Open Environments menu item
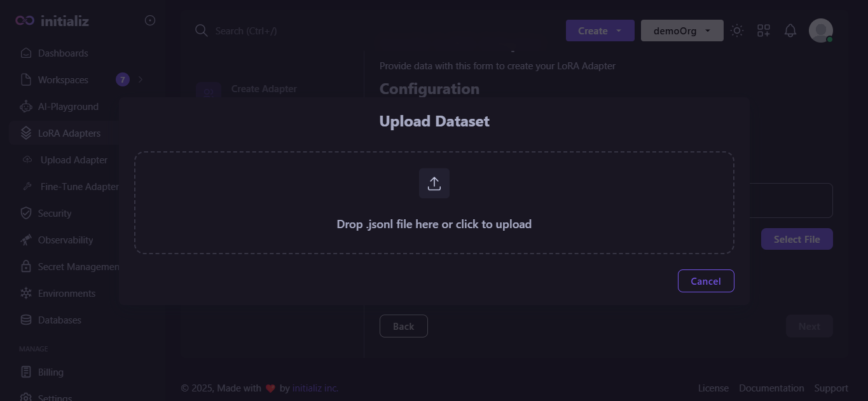 (67, 294)
